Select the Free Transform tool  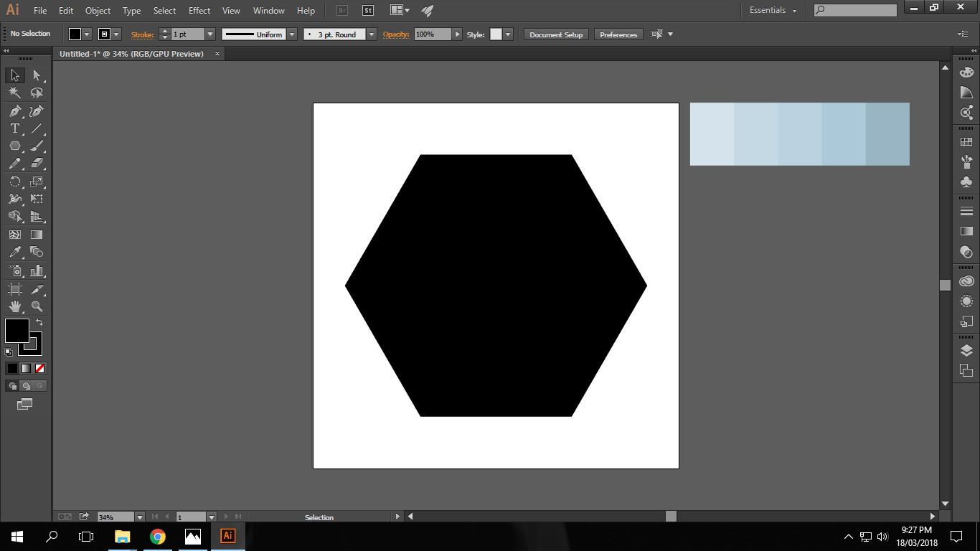[37, 199]
